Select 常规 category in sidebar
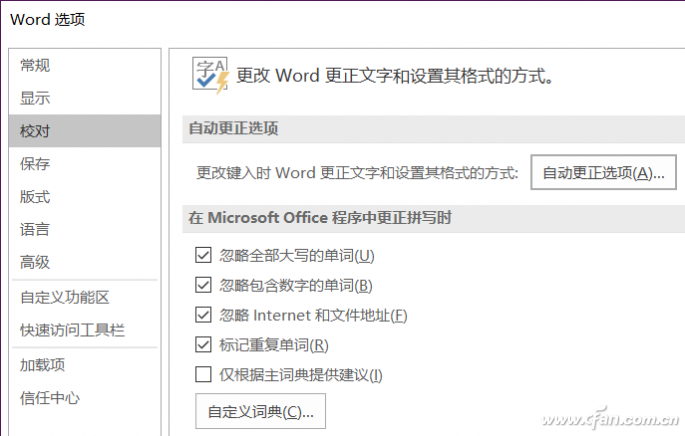The image size is (685, 436). point(35,66)
